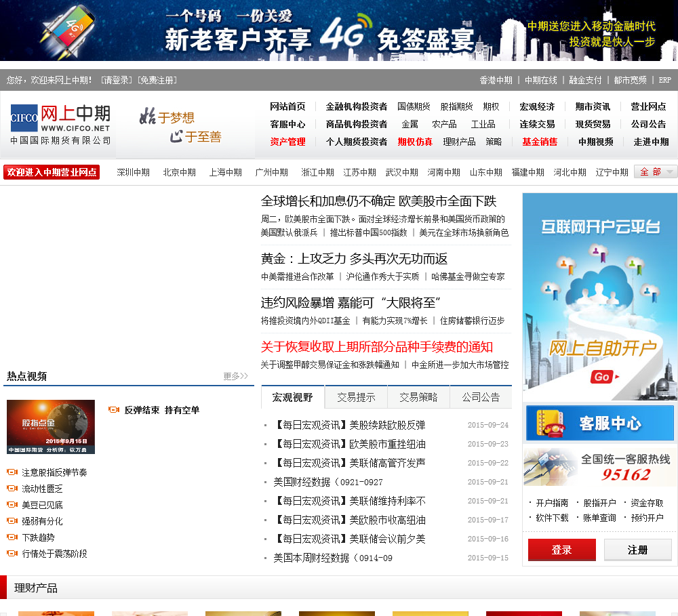Open 资金存取 service link

click(647, 503)
